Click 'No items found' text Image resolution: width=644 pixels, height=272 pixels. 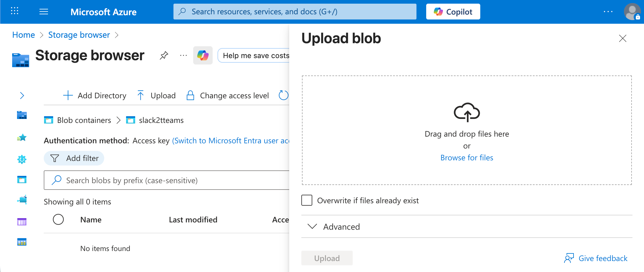click(x=105, y=248)
